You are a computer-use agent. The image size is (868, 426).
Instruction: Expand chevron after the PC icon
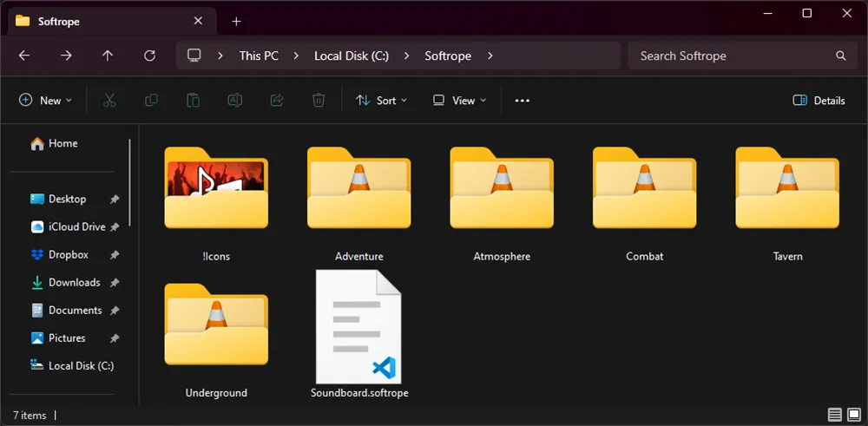[220, 56]
